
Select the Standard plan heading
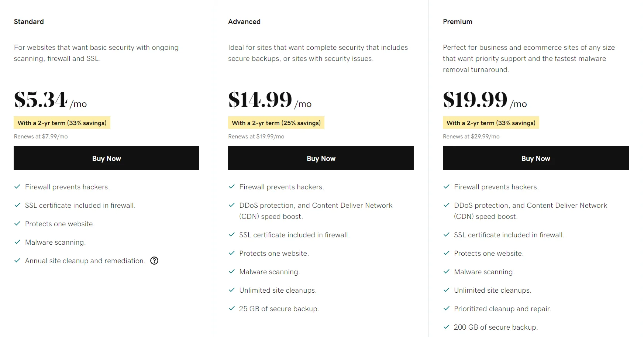pyautogui.click(x=29, y=21)
